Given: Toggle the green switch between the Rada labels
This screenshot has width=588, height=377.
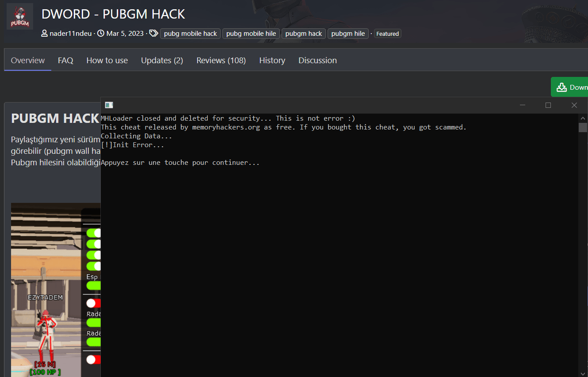Looking at the screenshot, I should [94, 323].
